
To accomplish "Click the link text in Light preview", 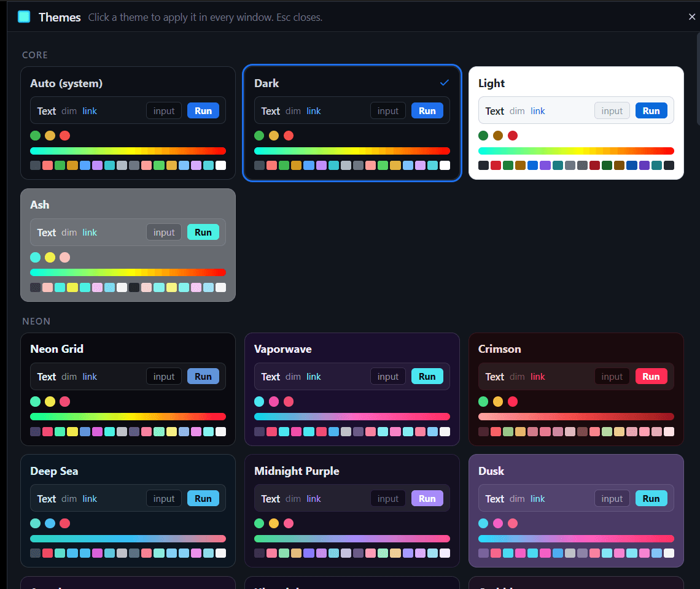I will [537, 110].
